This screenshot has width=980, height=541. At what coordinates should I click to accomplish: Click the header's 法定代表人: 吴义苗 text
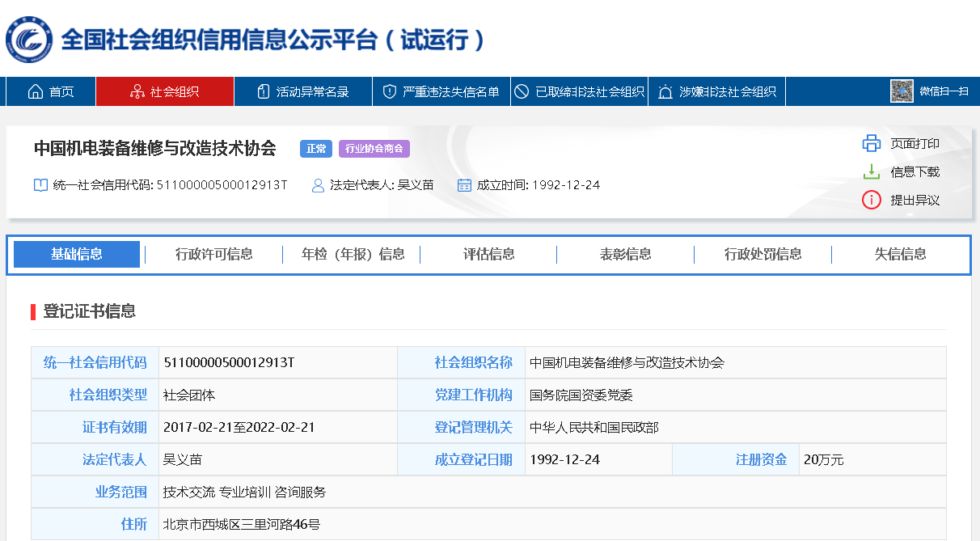[382, 185]
